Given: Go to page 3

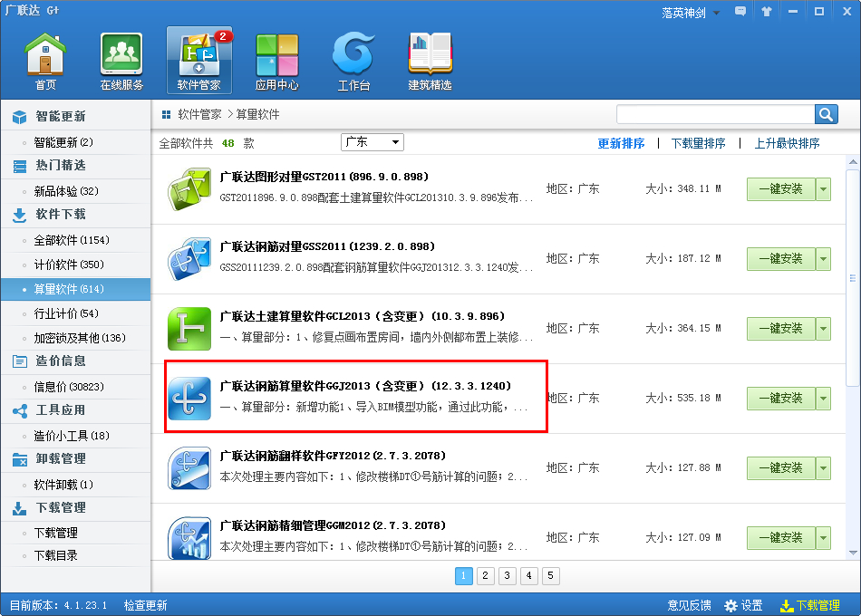Looking at the screenshot, I should click(507, 576).
